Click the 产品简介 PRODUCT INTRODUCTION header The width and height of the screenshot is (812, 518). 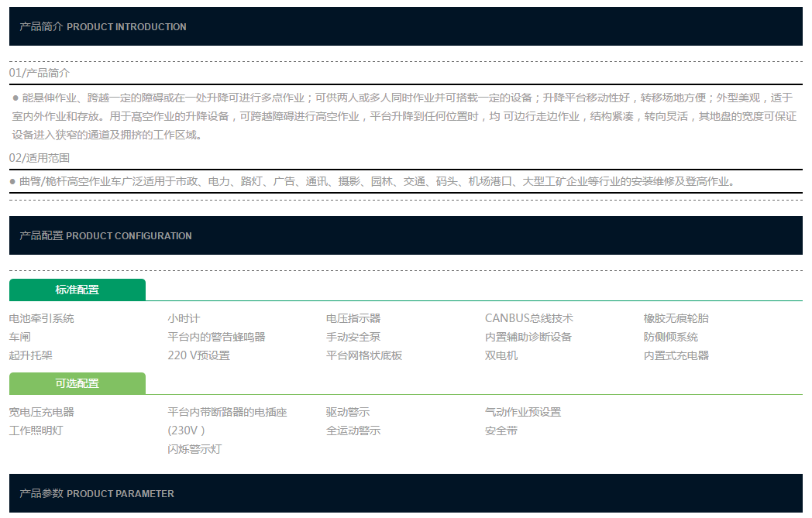coord(103,26)
